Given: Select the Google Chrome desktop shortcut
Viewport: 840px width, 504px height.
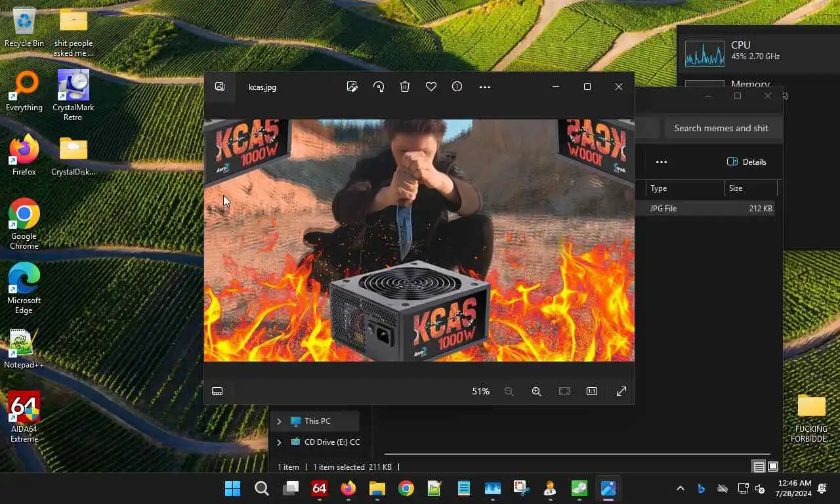Looking at the screenshot, I should [24, 224].
